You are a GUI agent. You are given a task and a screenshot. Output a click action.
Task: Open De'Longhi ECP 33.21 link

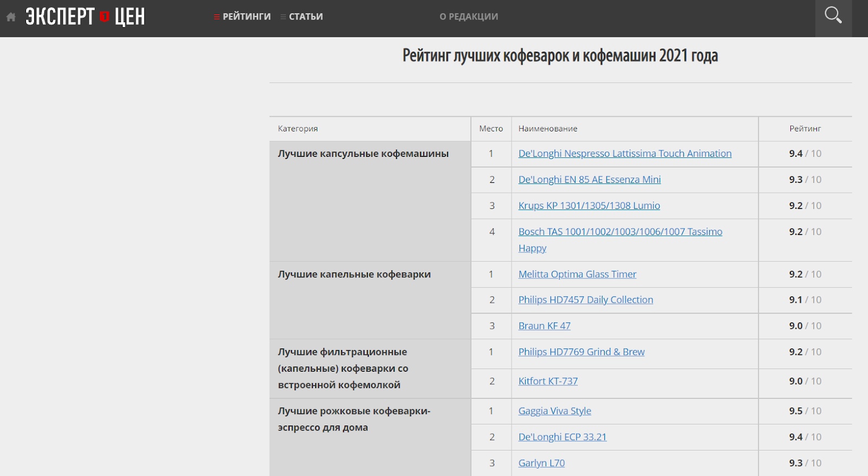pos(563,437)
